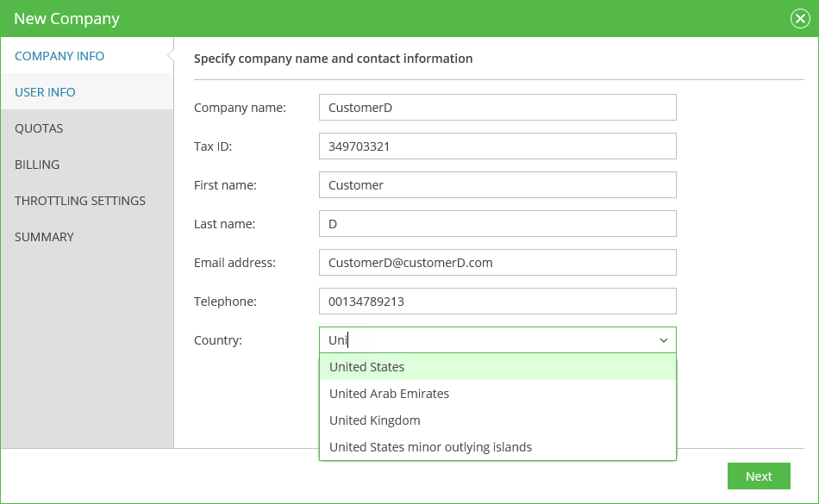Open the Billing step
Viewport: 819px width, 504px height.
pos(37,165)
